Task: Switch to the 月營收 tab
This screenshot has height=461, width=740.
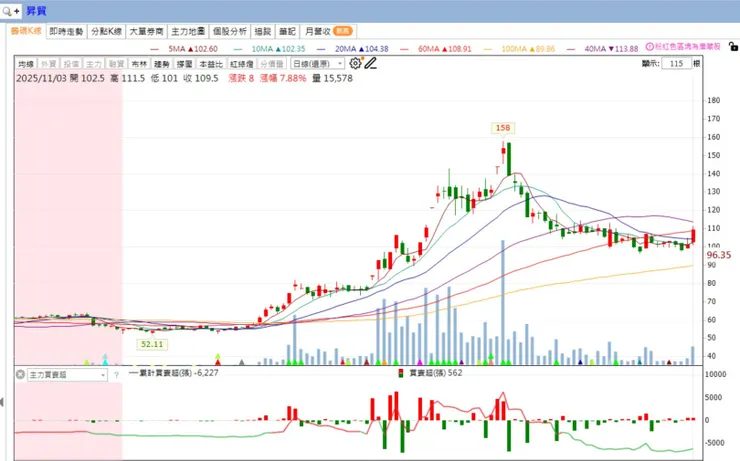Action: [x=328, y=32]
